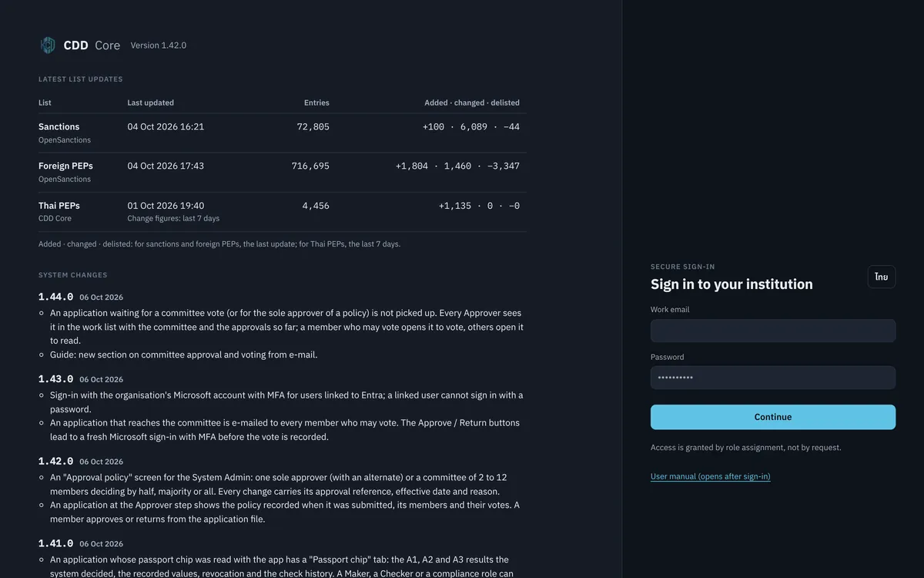Click the LATEST LIST UPDATES heading
This screenshot has height=578, width=924.
81,79
